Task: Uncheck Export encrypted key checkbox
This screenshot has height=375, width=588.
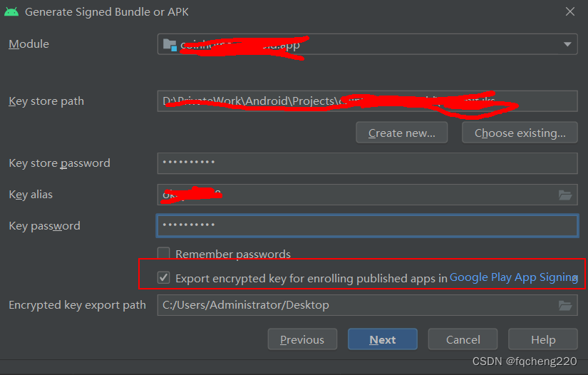Action: click(164, 278)
